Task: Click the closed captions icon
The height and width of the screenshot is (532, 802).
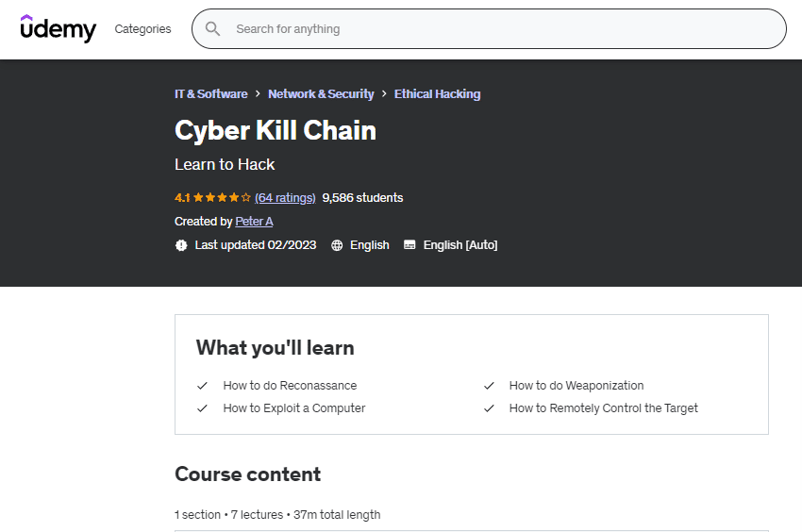Action: 409,245
